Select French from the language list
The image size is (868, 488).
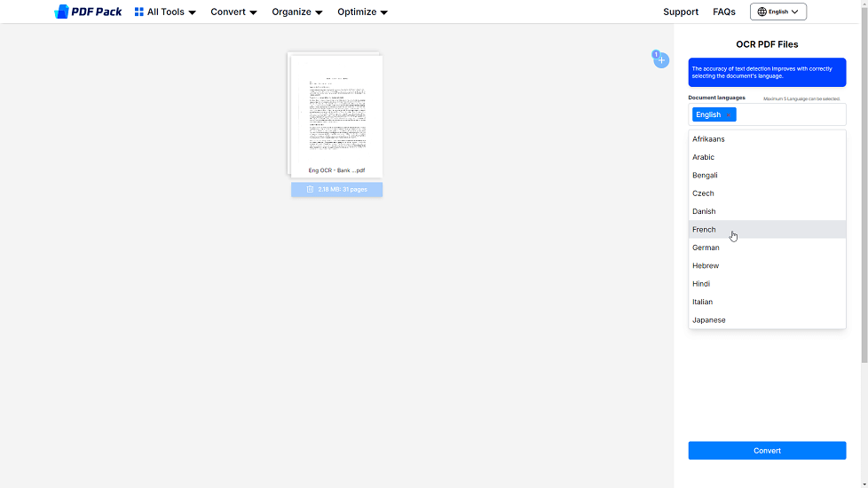[705, 230]
